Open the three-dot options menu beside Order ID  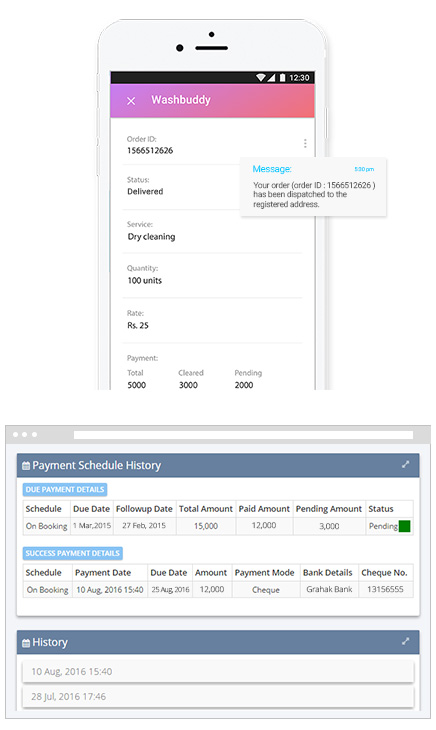click(305, 143)
